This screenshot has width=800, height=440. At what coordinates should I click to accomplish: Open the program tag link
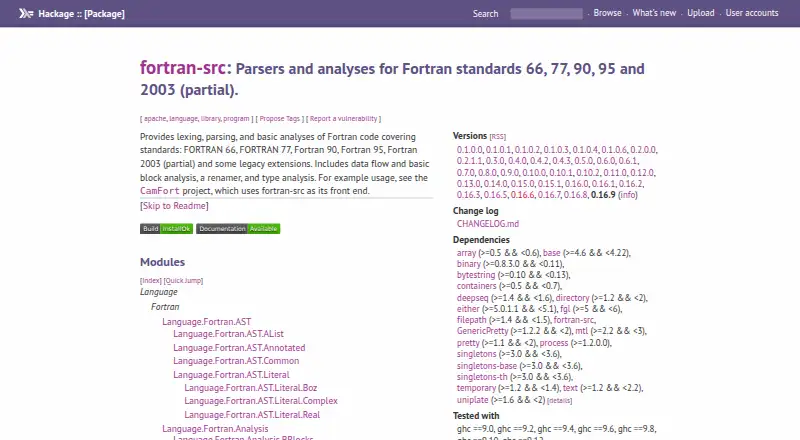click(236, 118)
